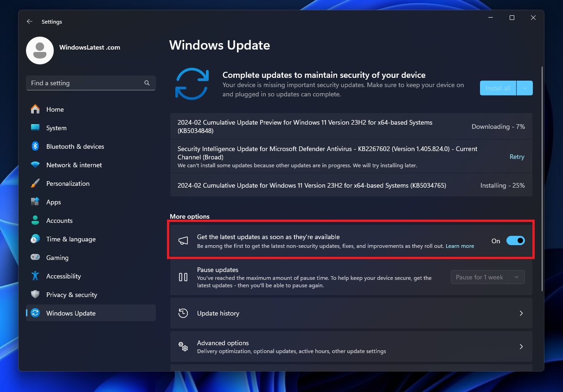Click WindowsLatest .com account name

[90, 47]
